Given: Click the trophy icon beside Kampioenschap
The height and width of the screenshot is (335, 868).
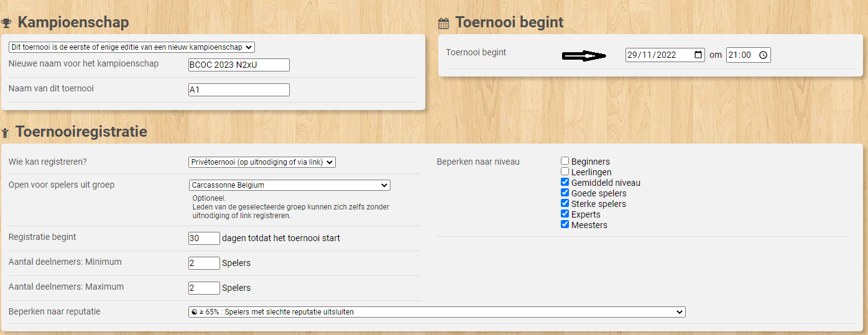Looking at the screenshot, I should [7, 24].
